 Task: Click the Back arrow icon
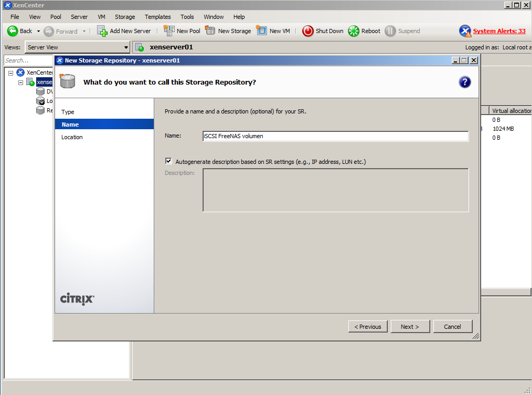(13, 31)
